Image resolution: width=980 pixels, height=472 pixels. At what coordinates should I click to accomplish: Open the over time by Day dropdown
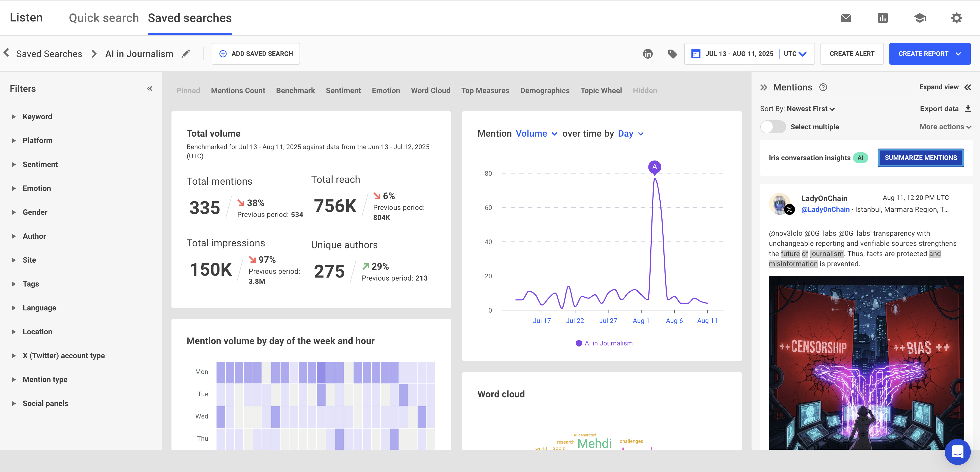[x=631, y=134]
